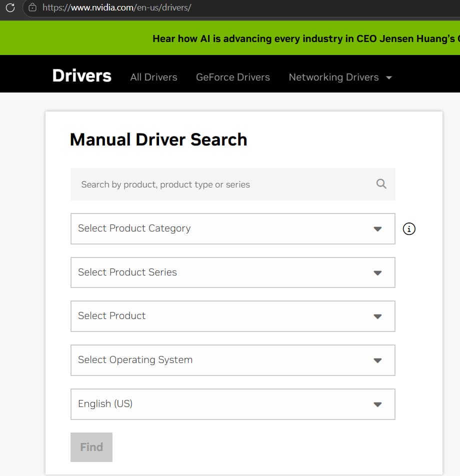Click the Find button

(x=91, y=447)
